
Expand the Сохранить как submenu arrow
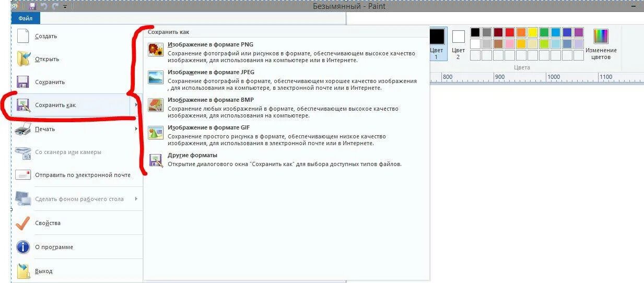click(136, 105)
